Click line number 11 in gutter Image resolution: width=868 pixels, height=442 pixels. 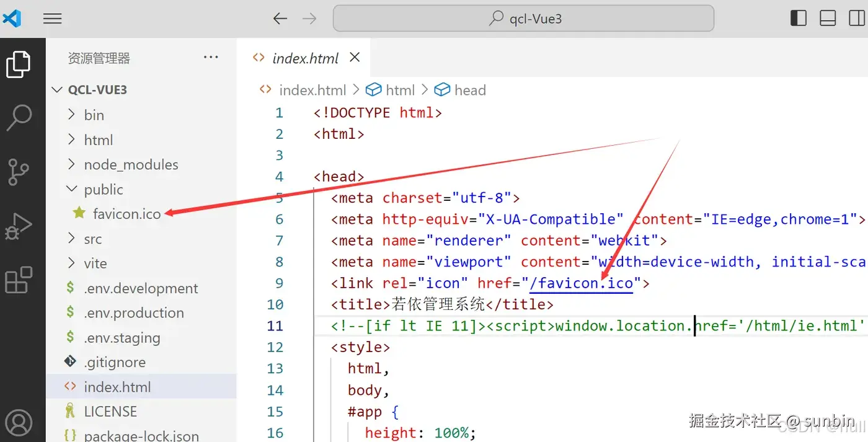[275, 326]
